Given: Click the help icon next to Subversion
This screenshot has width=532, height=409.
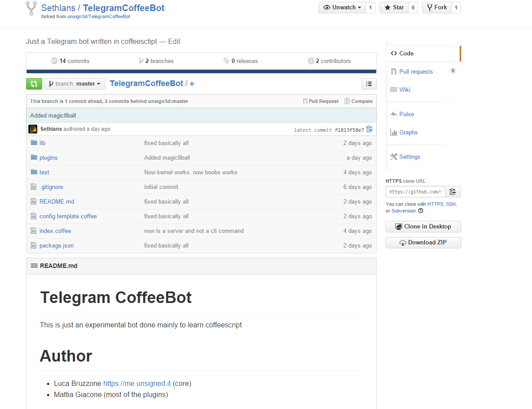Looking at the screenshot, I should 421,211.
